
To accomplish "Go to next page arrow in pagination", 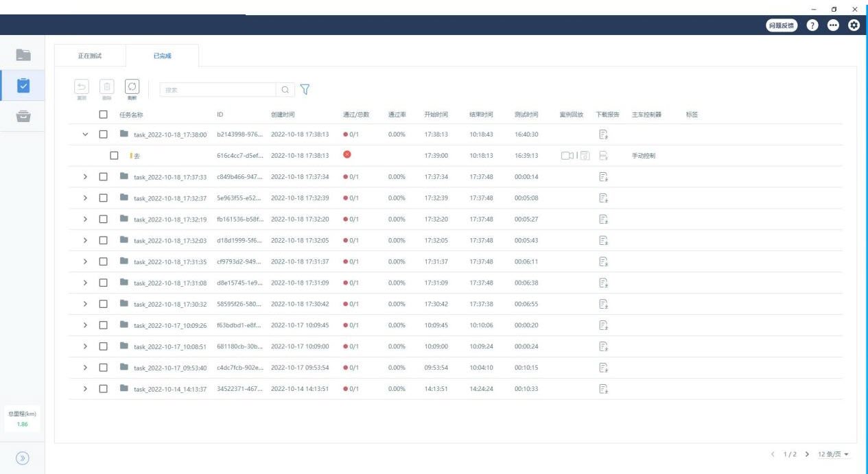I will coord(806,455).
